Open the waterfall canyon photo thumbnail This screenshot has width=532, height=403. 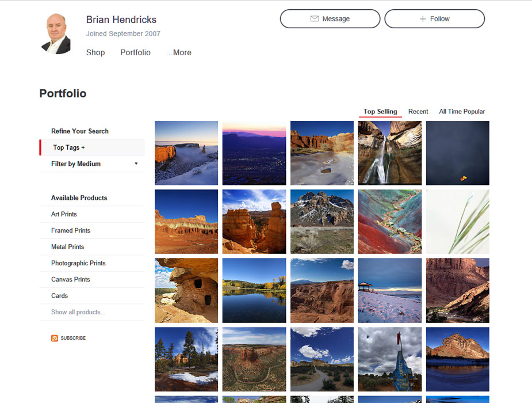coord(389,153)
